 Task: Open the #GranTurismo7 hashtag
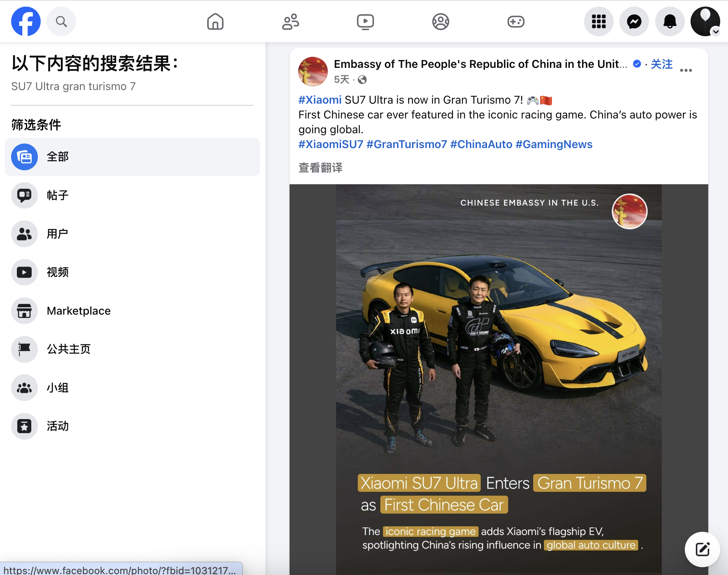(x=406, y=144)
